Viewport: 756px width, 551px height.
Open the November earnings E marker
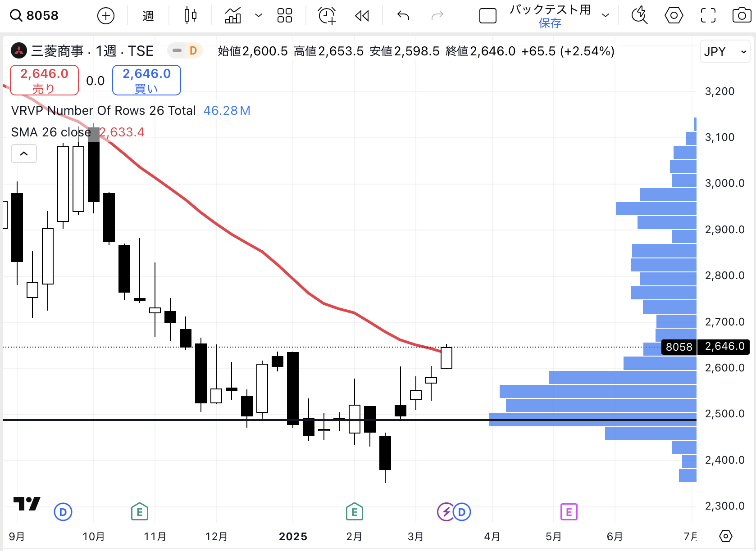point(140,512)
